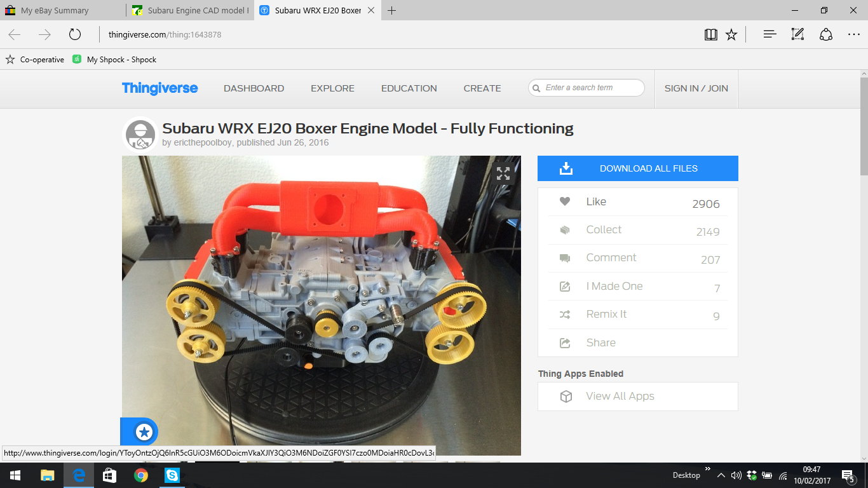Open File Explorer from taskbar
868x488 pixels.
(x=48, y=475)
